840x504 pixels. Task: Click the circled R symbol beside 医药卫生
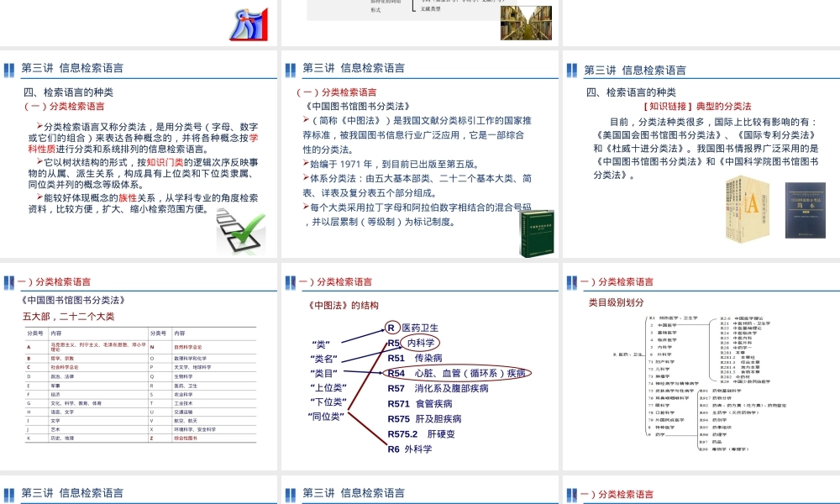click(x=391, y=328)
